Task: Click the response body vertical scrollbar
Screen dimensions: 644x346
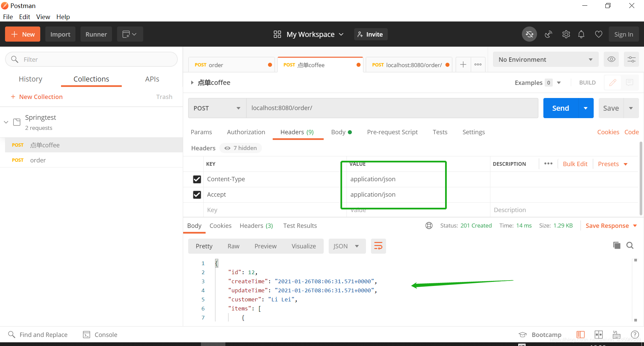Action: pos(635,290)
